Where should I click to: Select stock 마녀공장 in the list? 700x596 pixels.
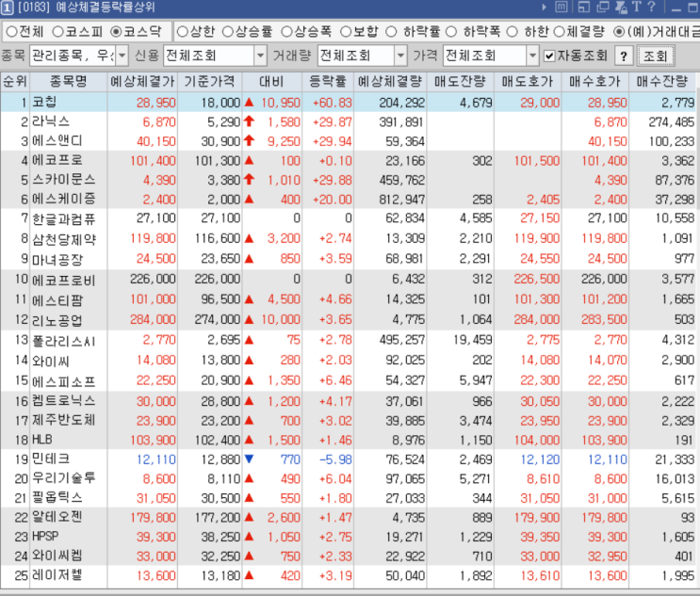[57, 259]
